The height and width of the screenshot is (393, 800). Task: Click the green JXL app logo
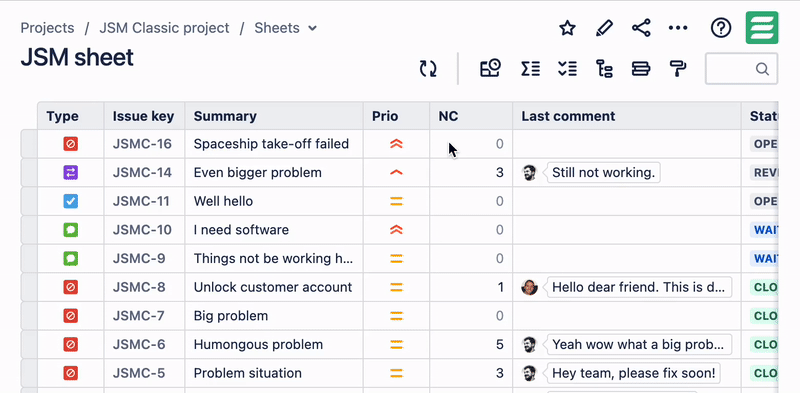762,28
